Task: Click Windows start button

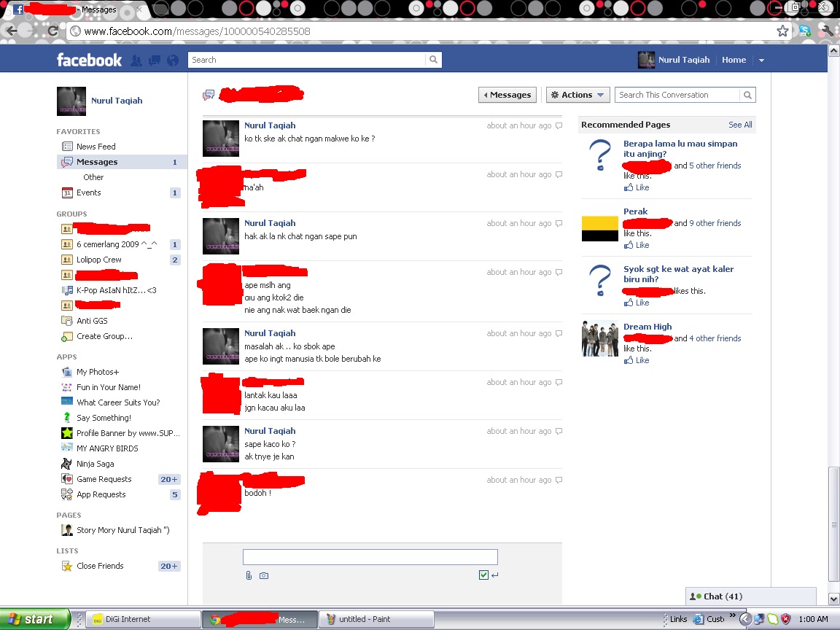Action: (x=35, y=619)
